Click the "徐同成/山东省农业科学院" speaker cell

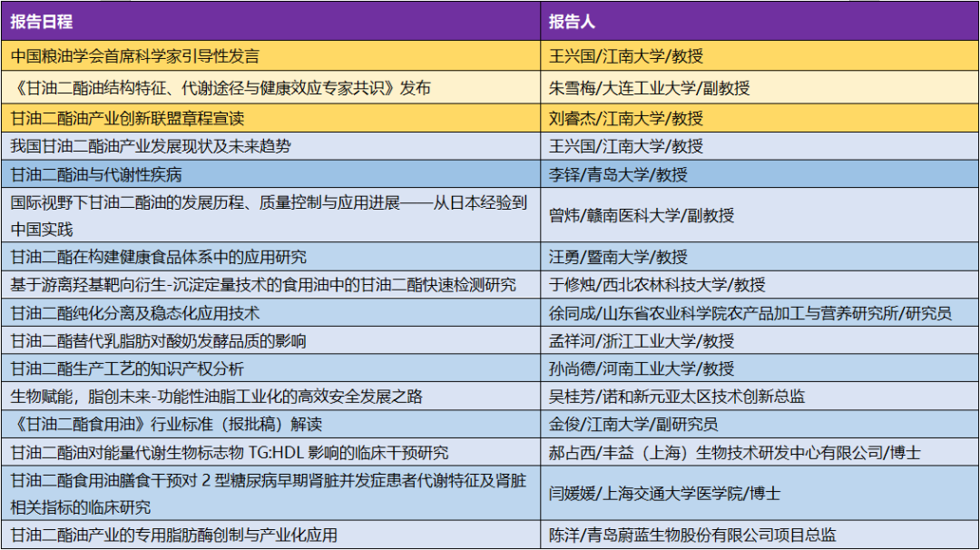coord(759,312)
